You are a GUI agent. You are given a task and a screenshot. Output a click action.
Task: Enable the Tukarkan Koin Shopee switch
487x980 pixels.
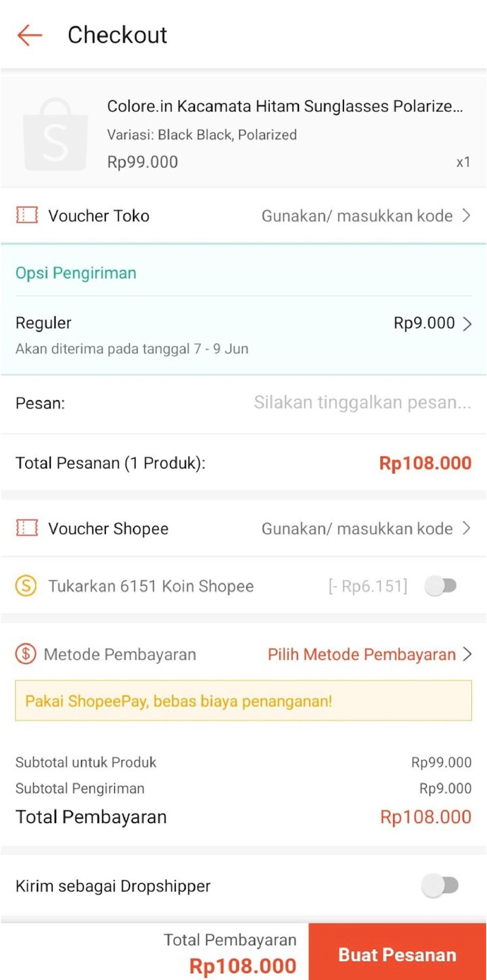tap(441, 586)
